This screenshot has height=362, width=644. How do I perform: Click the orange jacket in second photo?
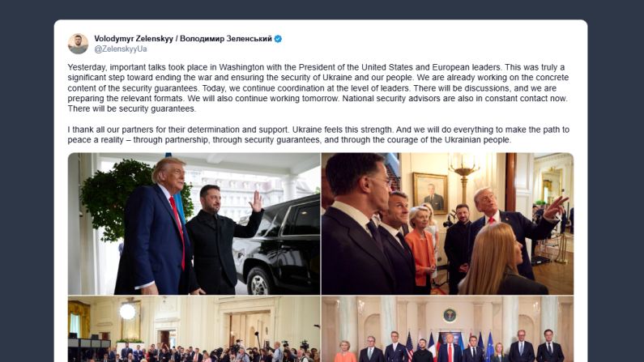pos(421,257)
